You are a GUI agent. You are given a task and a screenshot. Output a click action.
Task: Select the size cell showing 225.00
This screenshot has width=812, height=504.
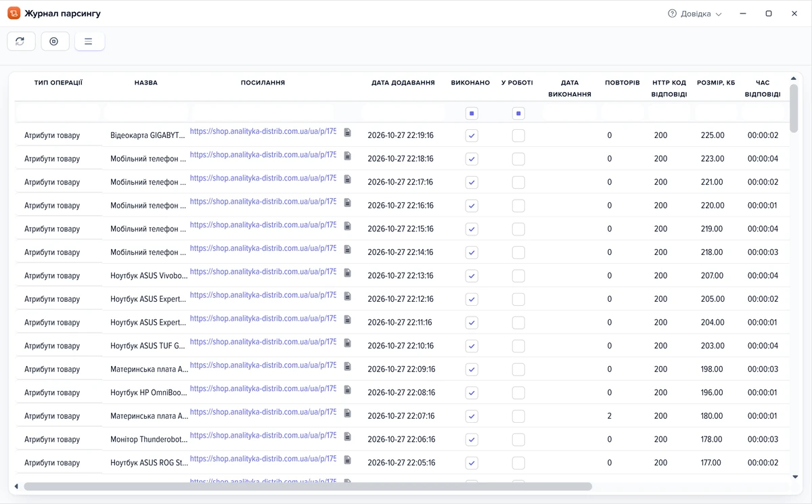[713, 135]
